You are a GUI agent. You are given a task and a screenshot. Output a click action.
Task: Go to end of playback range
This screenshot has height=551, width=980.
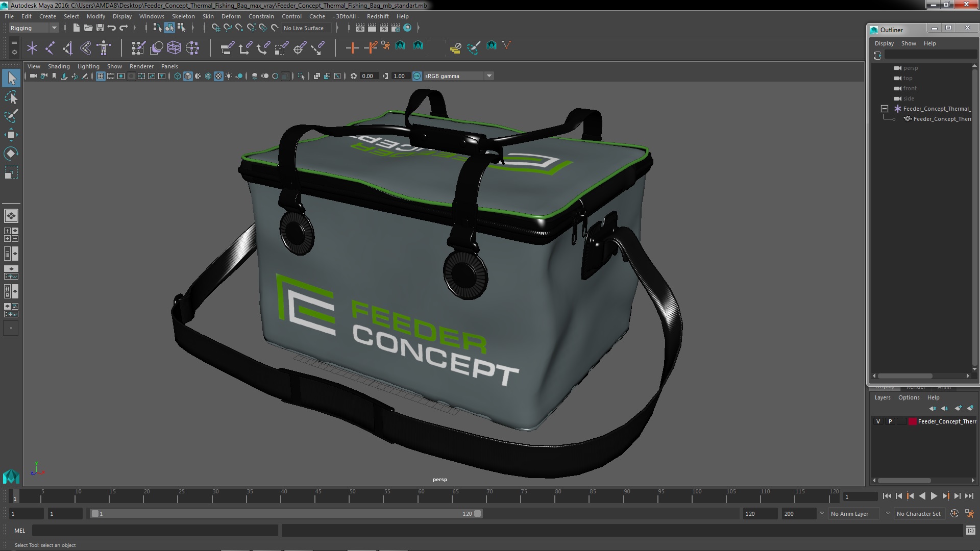(x=969, y=496)
